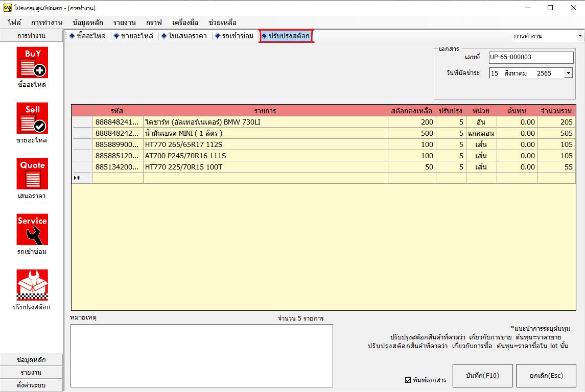Screen dimensions: 585x392
Task: Open the เครื่องมือ menu
Action: click(185, 22)
